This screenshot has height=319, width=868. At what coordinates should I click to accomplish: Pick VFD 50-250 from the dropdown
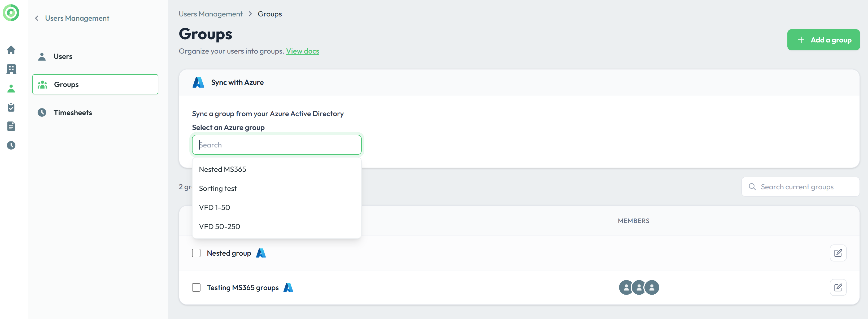219,227
